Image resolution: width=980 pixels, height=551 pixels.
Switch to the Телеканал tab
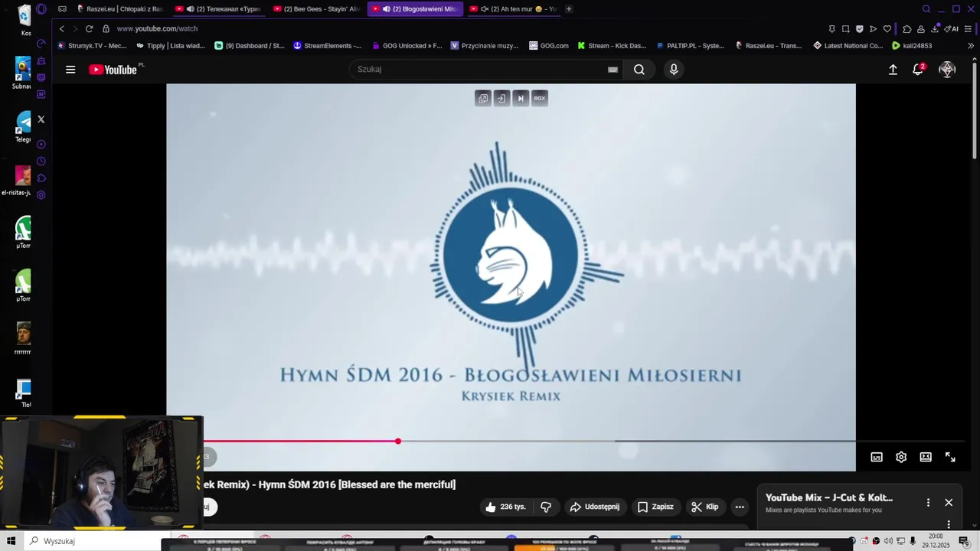coord(218,9)
